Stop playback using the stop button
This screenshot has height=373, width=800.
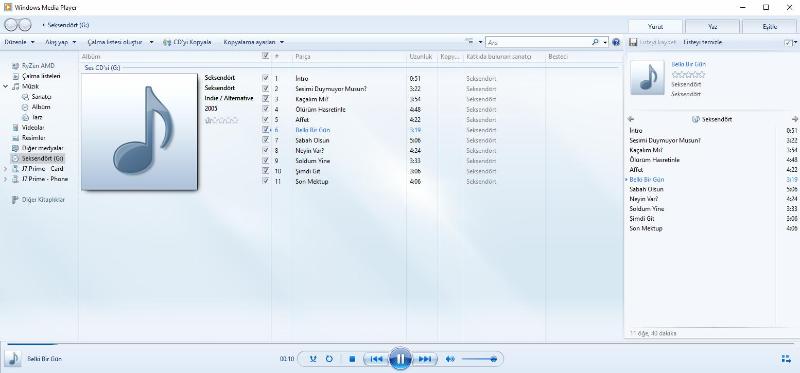coord(352,359)
